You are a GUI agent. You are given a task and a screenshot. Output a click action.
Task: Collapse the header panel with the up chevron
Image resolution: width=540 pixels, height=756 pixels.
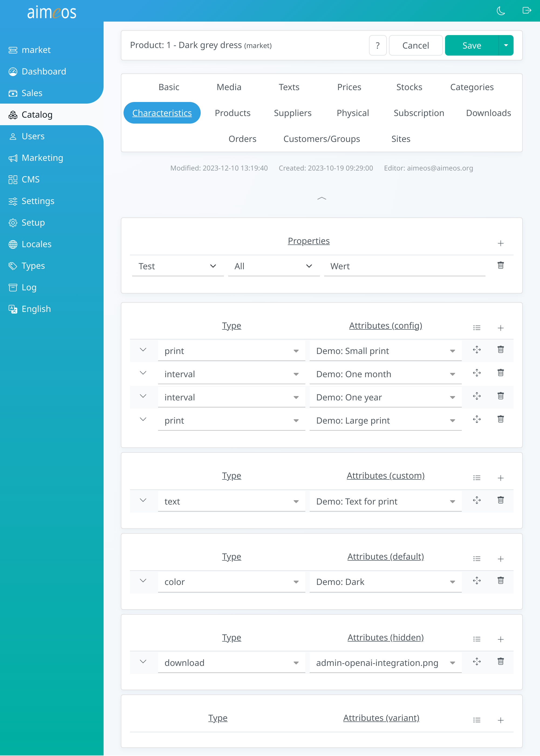(x=322, y=198)
